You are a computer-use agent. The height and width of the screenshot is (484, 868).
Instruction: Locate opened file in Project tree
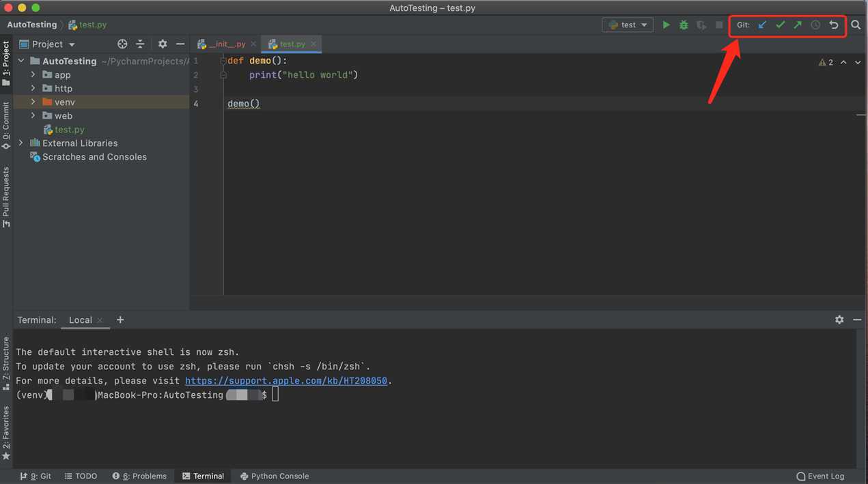(122, 44)
